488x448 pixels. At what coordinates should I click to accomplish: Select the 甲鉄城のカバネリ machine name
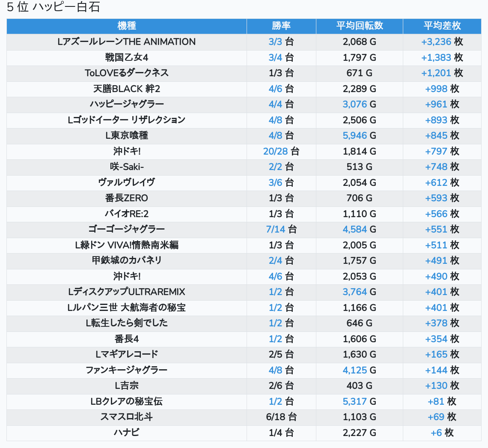point(127,261)
